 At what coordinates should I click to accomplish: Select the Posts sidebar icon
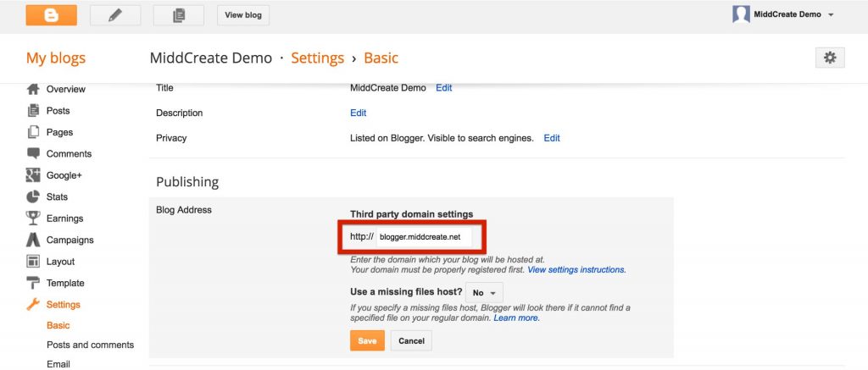(x=33, y=111)
